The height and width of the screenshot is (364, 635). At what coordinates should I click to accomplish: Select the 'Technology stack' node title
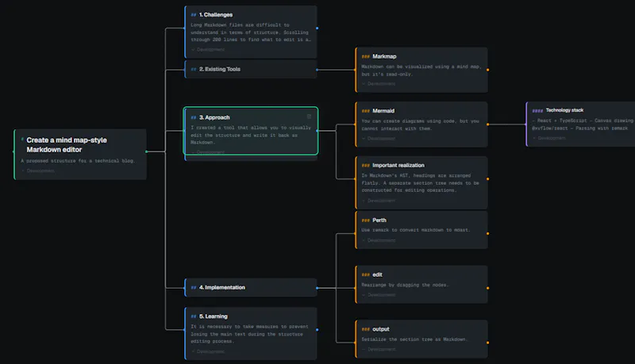[x=564, y=110]
